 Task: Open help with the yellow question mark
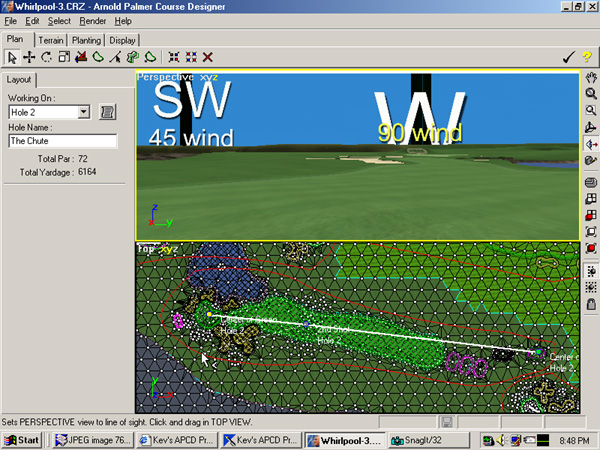tap(587, 57)
